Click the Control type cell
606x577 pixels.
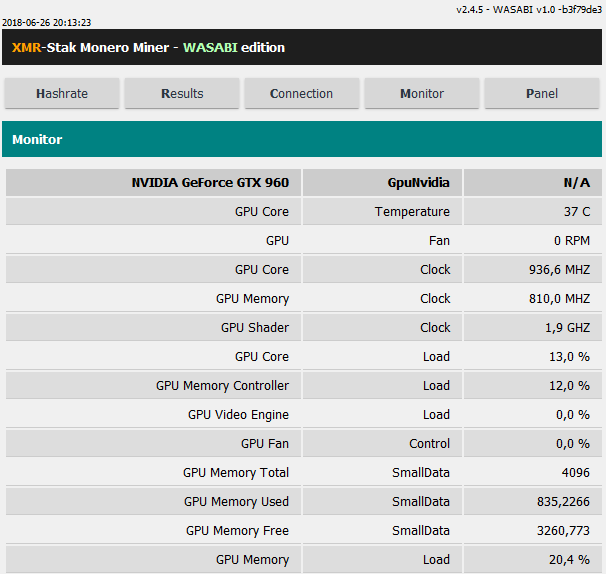[382, 443]
